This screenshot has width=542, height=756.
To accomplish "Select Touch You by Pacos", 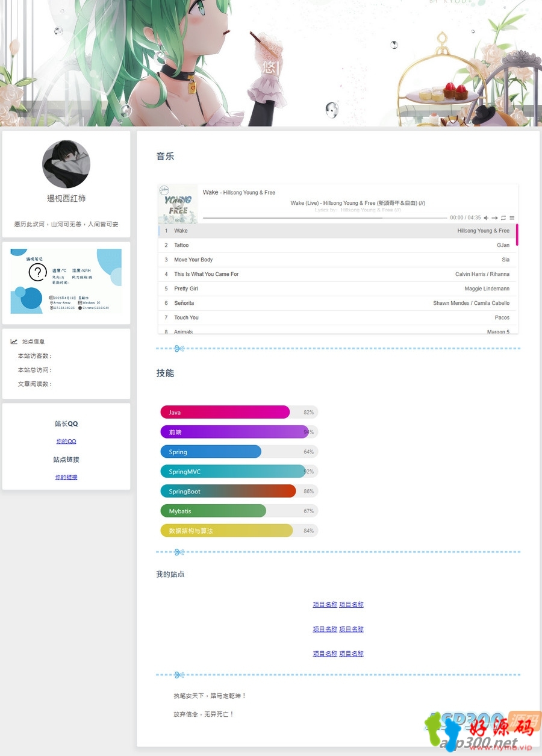I will [337, 317].
